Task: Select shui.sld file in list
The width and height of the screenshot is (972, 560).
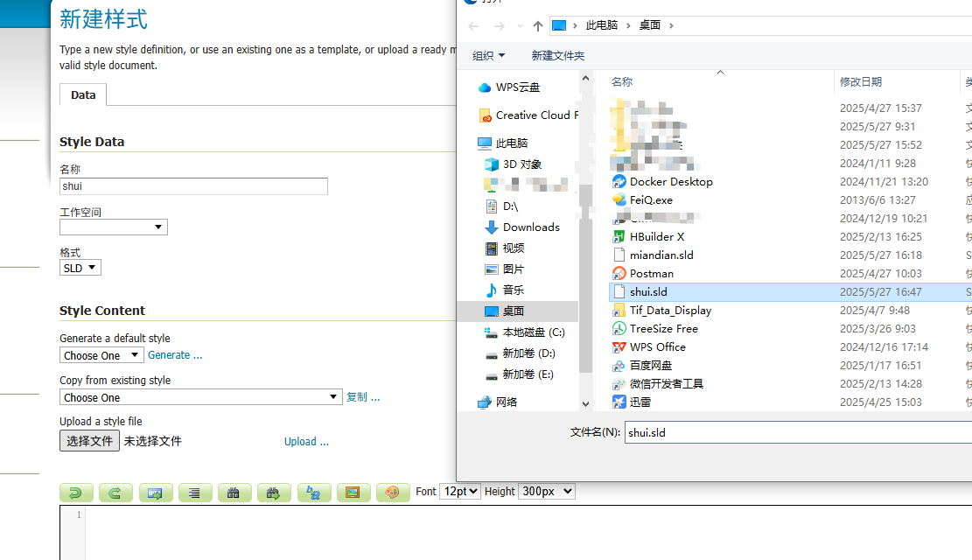Action: 790,292
